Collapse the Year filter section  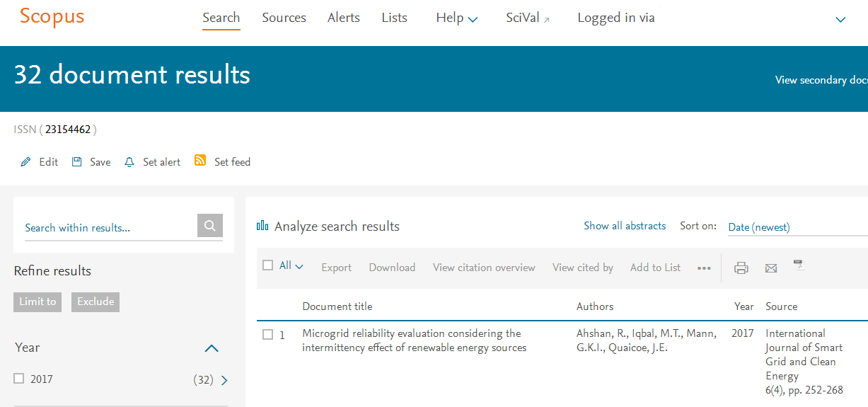[x=212, y=348]
